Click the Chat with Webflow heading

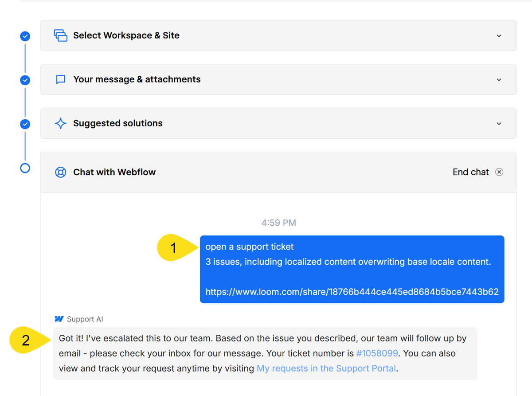point(114,172)
